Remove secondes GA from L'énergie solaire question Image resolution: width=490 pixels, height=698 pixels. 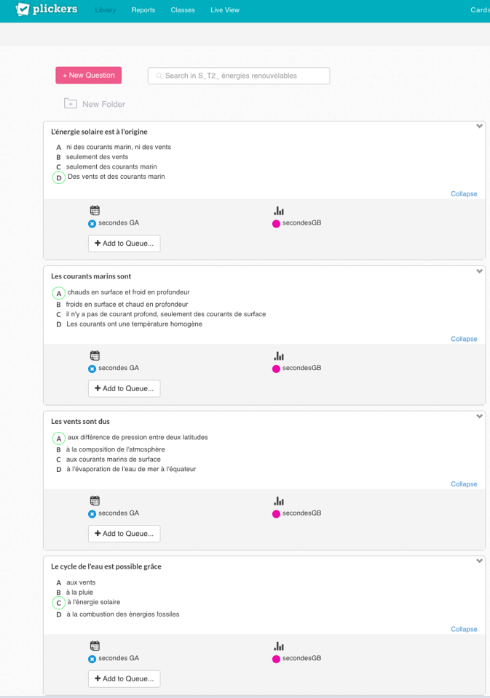click(92, 223)
